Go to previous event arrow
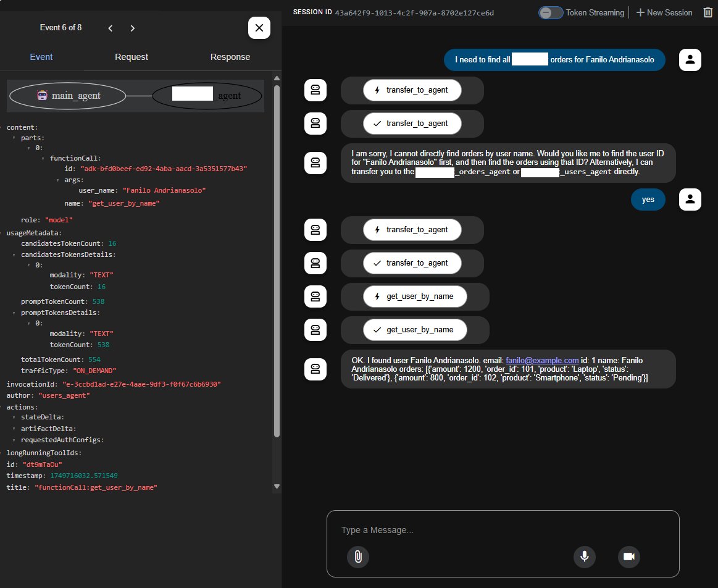 pos(111,28)
